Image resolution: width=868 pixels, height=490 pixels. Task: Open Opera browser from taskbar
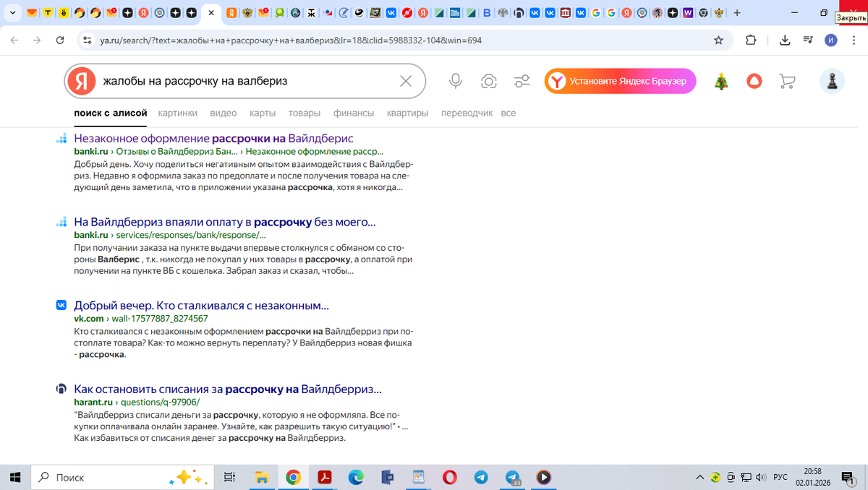coord(450,477)
